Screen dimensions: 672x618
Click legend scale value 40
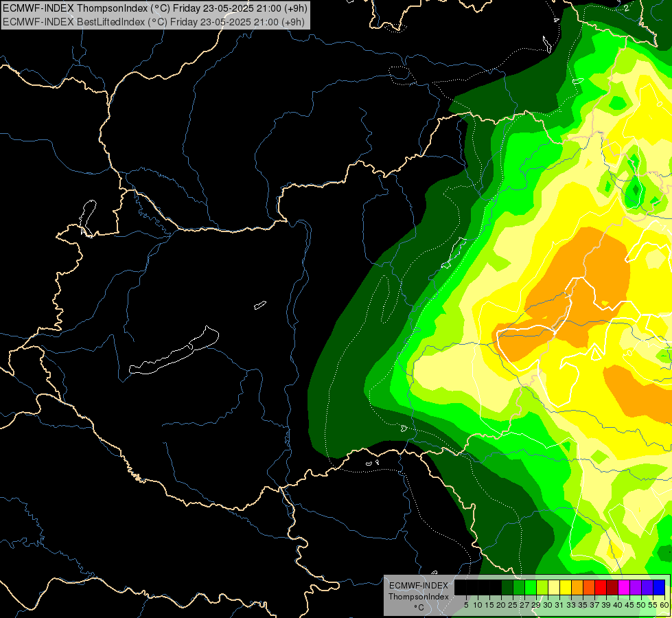(618, 605)
